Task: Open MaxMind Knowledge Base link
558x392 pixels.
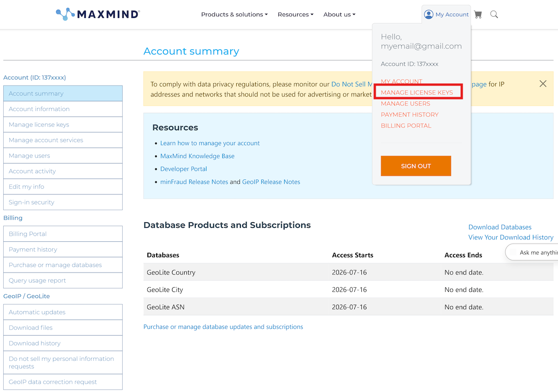Action: [197, 156]
